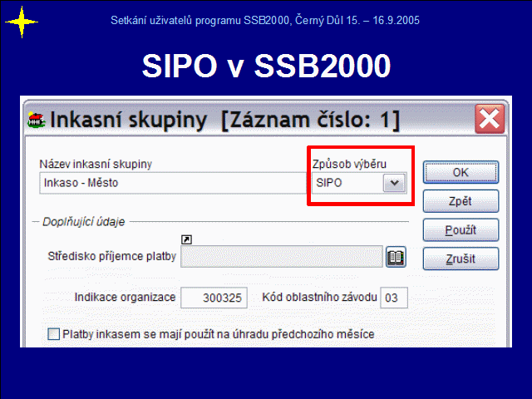Screen dimensions: 532x399
Task: Close the Inkasní skupiny dialog
Action: tap(490, 119)
